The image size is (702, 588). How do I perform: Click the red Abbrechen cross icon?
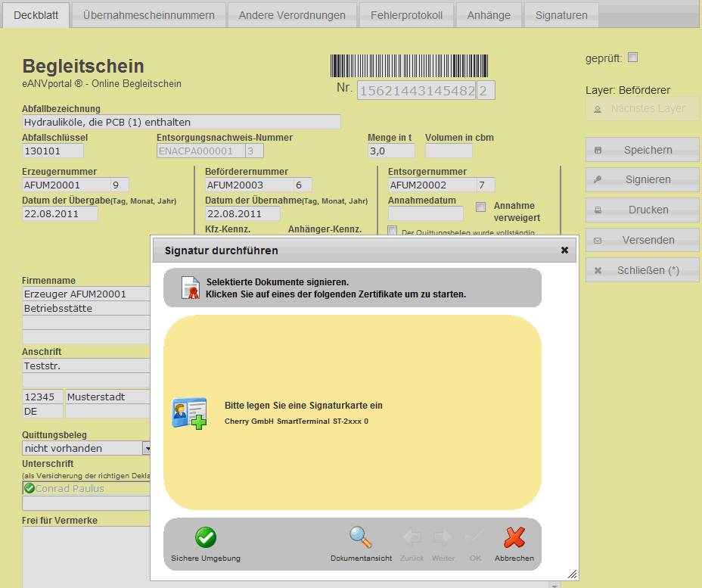(514, 538)
